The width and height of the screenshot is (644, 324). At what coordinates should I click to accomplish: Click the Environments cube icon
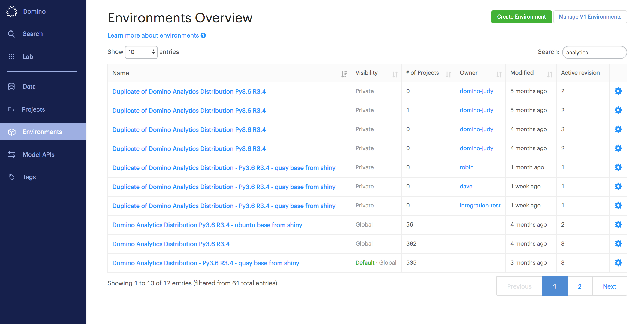[x=12, y=132]
